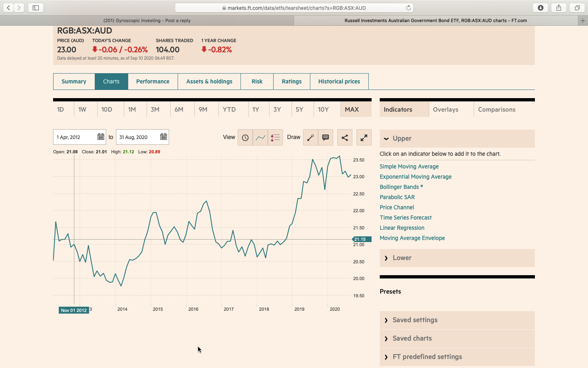
Task: Open the end date calendar picker
Action: click(163, 137)
